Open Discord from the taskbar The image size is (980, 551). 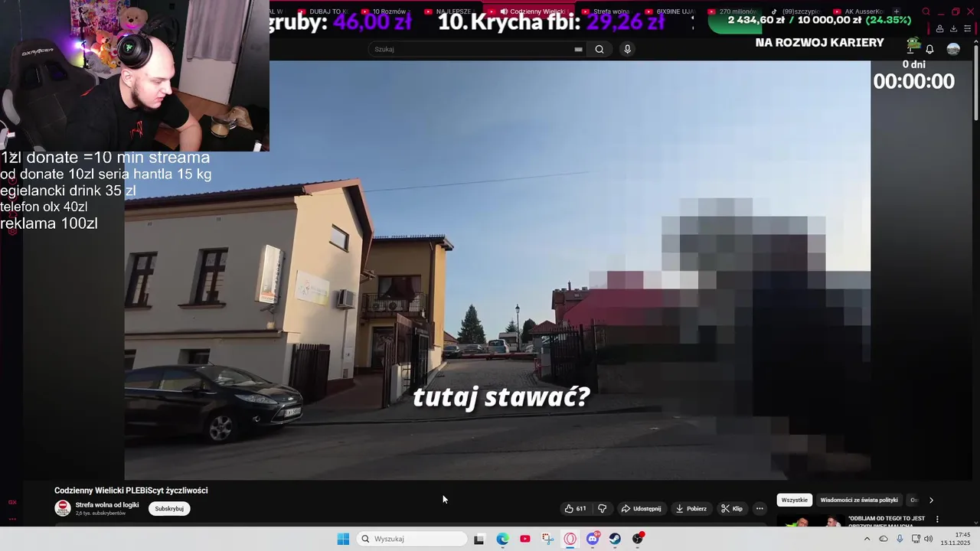593,539
